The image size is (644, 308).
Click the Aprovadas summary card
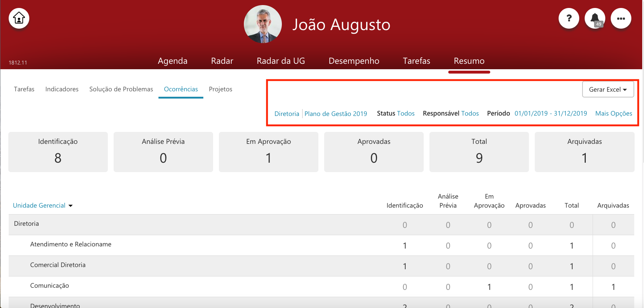pyautogui.click(x=374, y=152)
